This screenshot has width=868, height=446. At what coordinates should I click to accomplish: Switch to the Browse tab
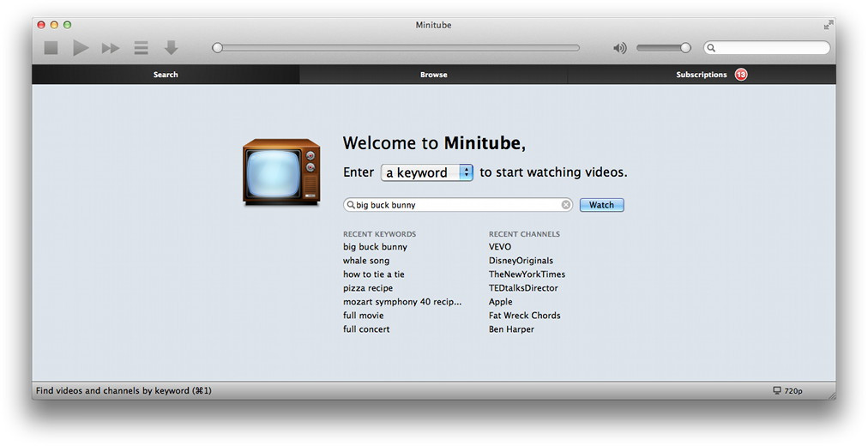coord(433,74)
